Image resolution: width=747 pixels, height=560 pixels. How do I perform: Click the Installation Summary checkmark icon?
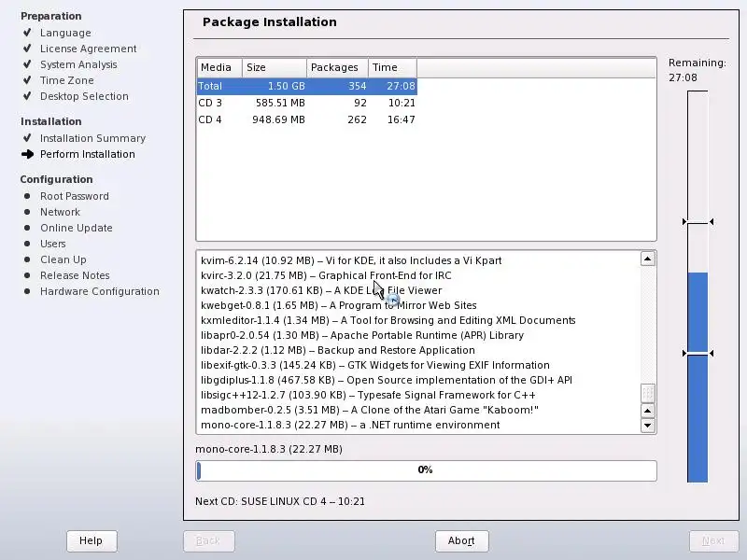(27, 138)
